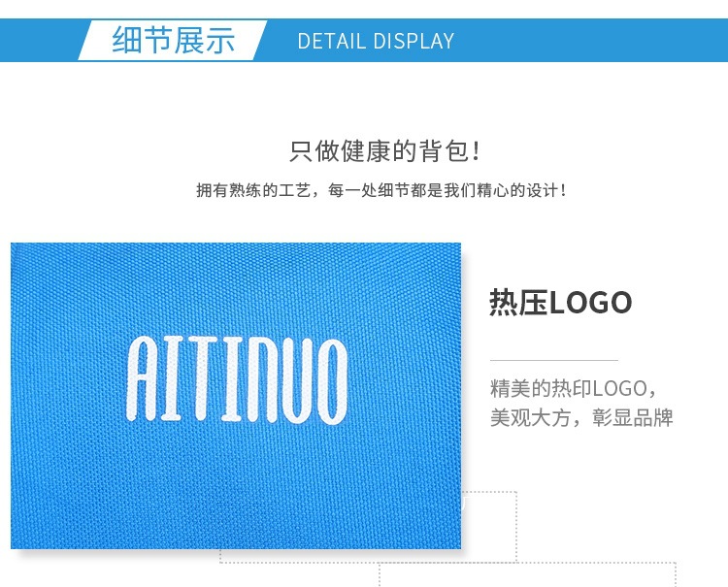Click the letter O at the logo's end
The image size is (728, 587).
332,381
